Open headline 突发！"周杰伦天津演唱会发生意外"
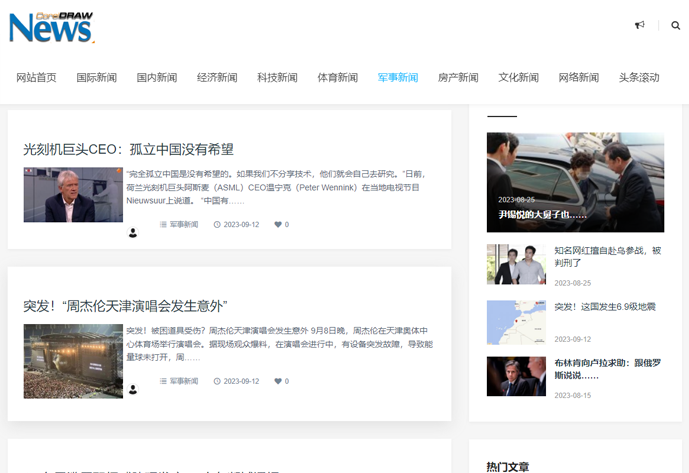Screen dimensions: 689x473 (x=125, y=306)
